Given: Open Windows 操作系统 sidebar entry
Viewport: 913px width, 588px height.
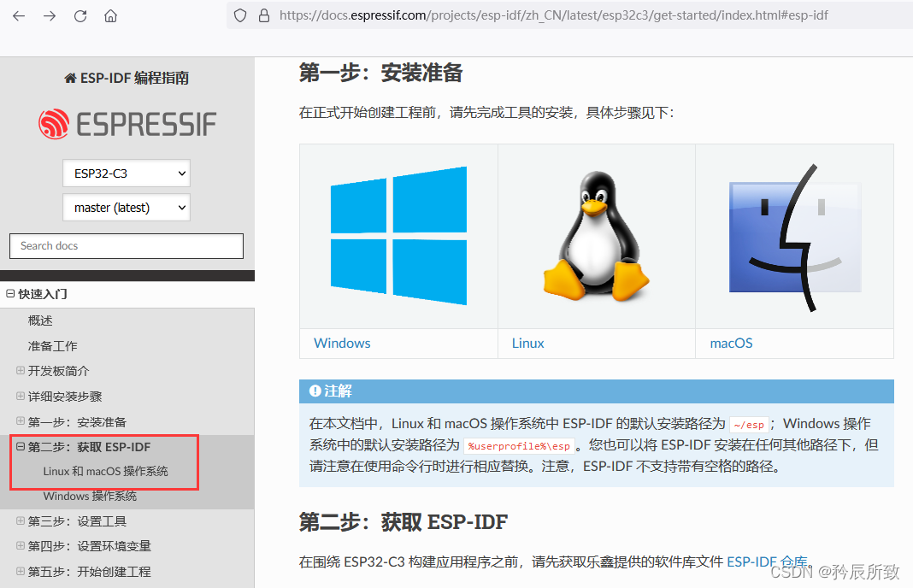Looking at the screenshot, I should 90,496.
